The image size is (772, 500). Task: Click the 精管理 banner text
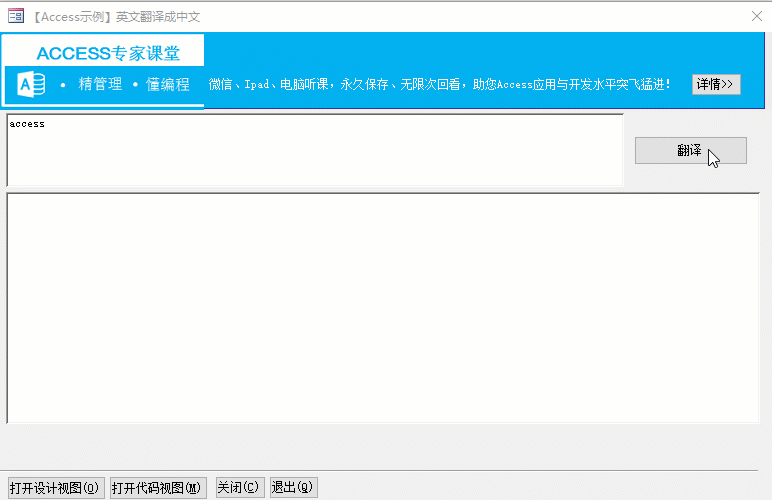point(100,84)
